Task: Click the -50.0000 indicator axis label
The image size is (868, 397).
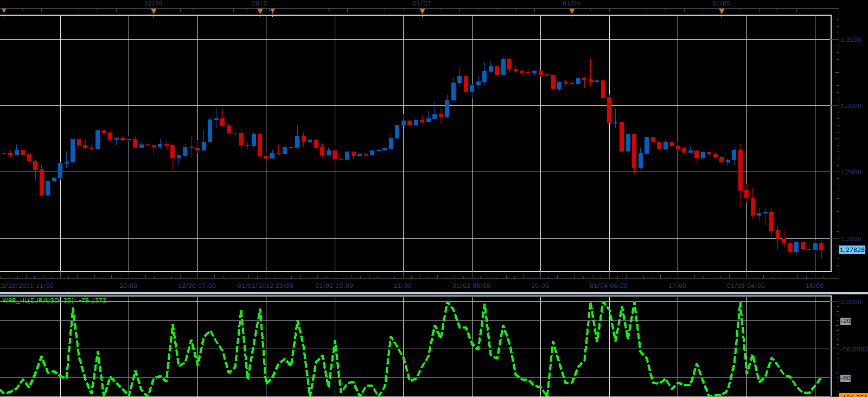Action: pyautogui.click(x=854, y=349)
